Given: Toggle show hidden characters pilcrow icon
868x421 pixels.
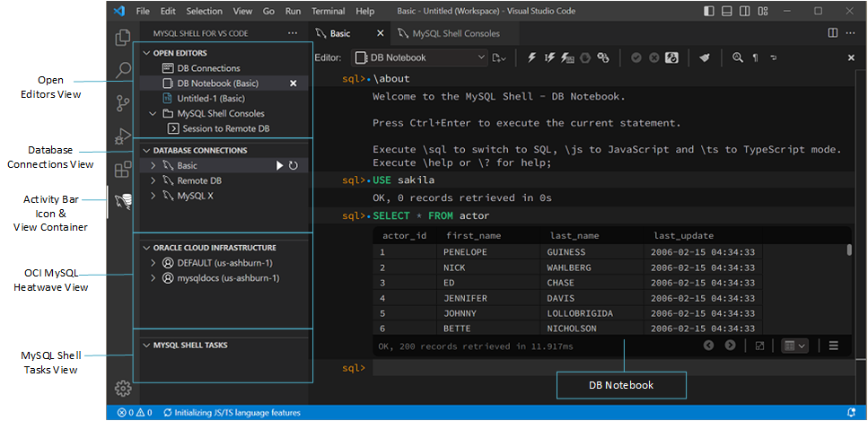Looking at the screenshot, I should (755, 57).
